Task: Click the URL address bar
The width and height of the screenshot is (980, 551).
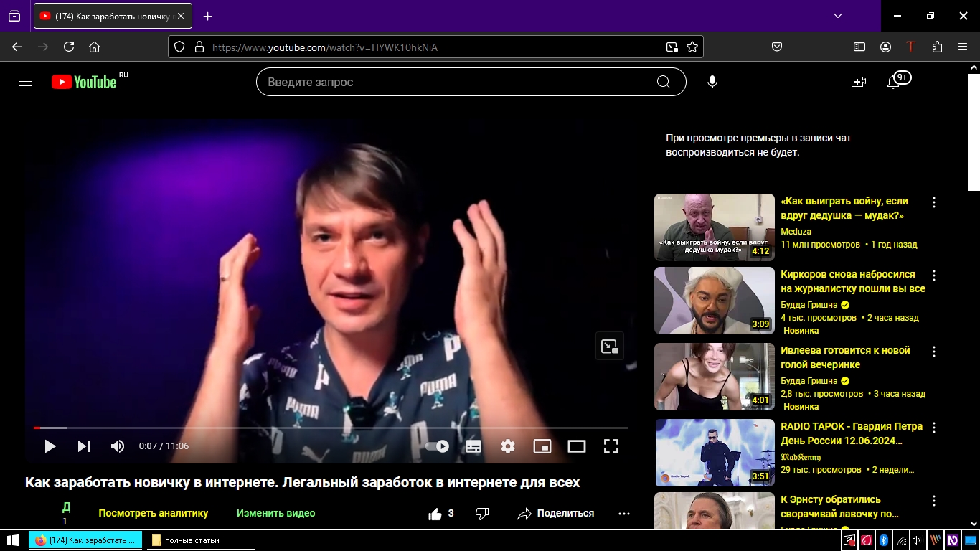Action: (x=436, y=47)
